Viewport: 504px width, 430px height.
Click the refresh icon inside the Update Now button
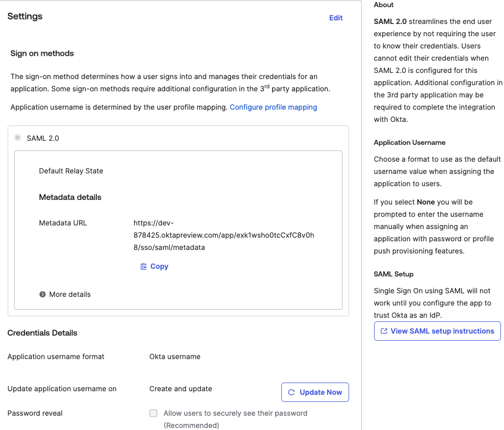click(x=291, y=392)
